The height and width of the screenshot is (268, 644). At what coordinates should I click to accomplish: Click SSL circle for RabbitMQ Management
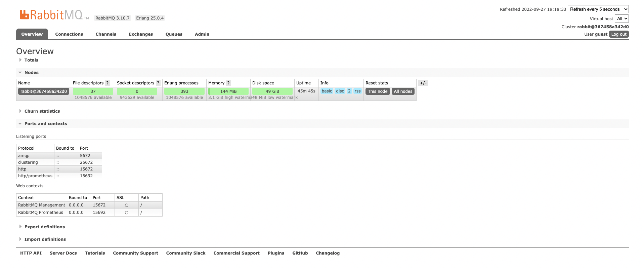tap(127, 205)
